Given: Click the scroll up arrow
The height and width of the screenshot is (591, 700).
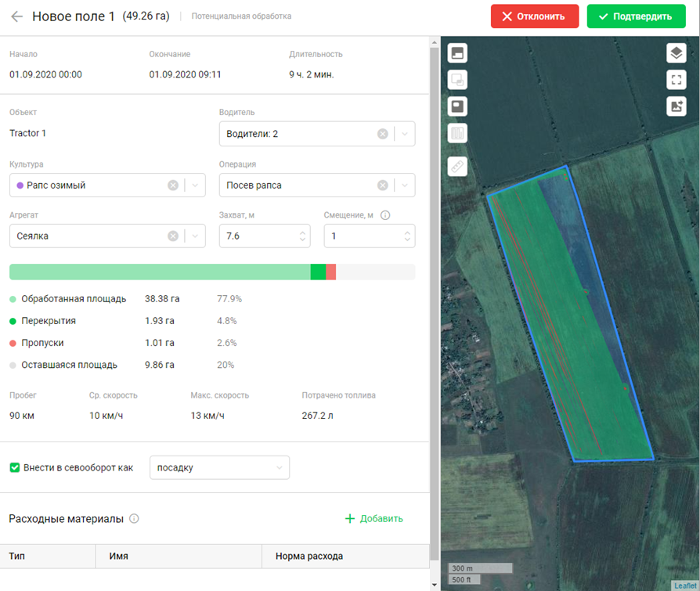Looking at the screenshot, I should 435,42.
